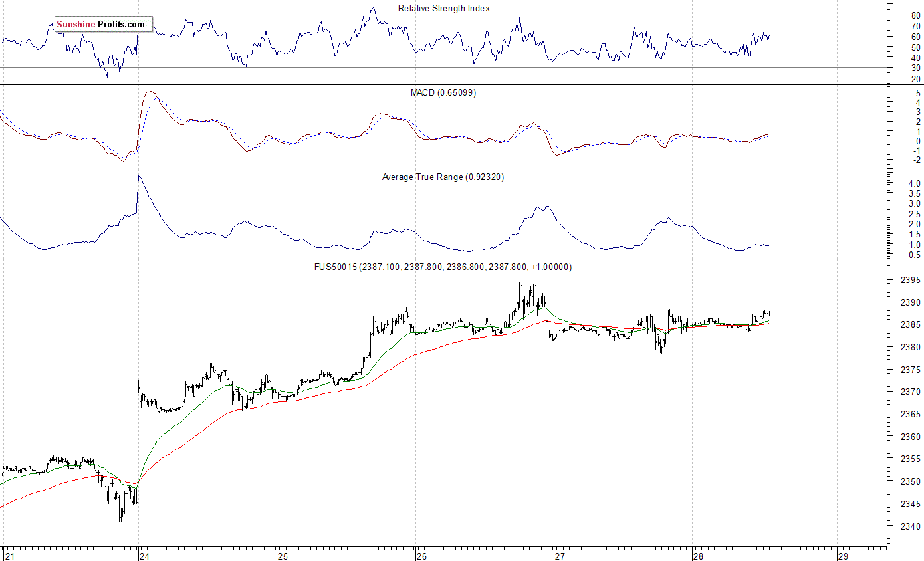The image size is (924, 561).
Task: Select date label 28 on time axis
Action: point(698,556)
